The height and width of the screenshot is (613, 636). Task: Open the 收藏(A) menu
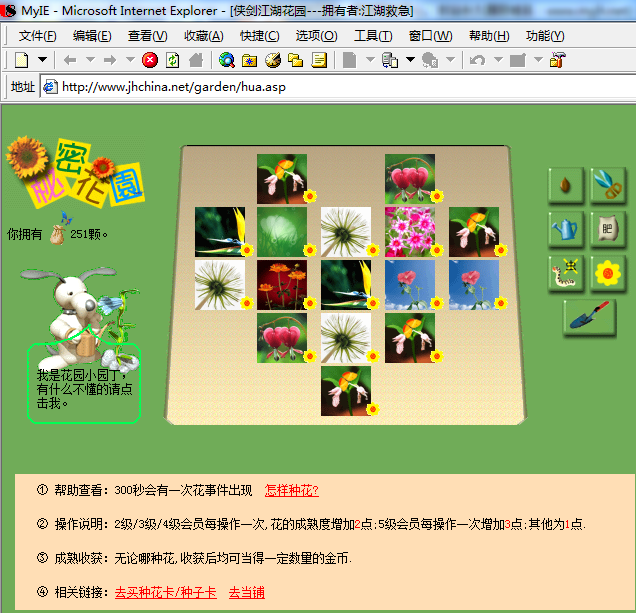click(204, 36)
